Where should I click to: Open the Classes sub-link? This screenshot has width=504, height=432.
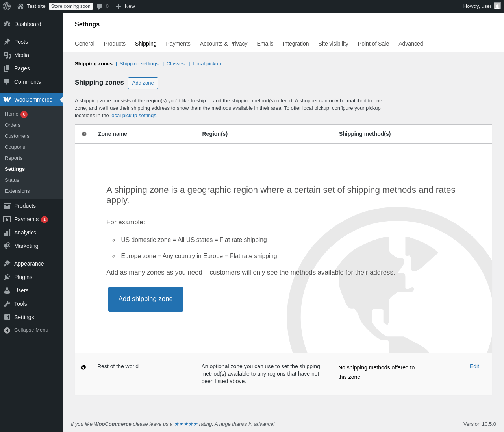coord(176,64)
